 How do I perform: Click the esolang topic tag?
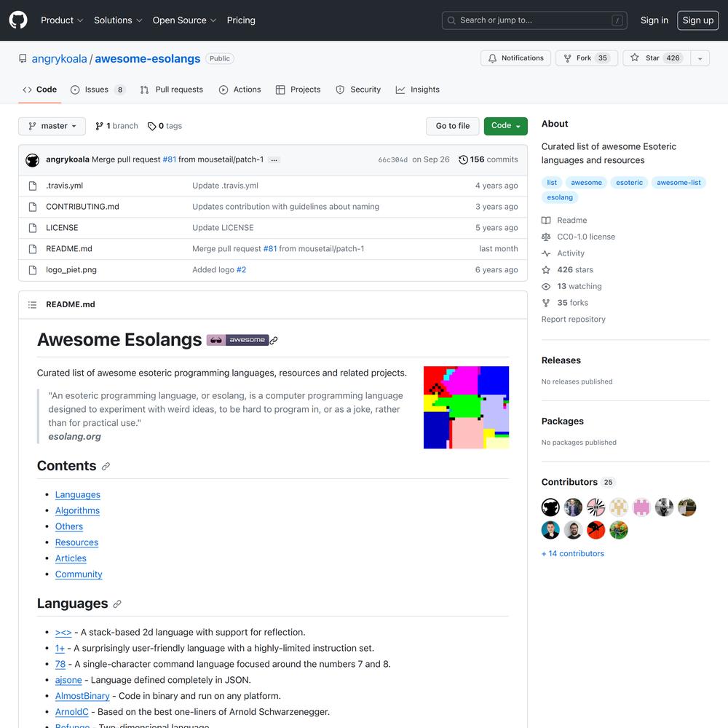pyautogui.click(x=559, y=197)
